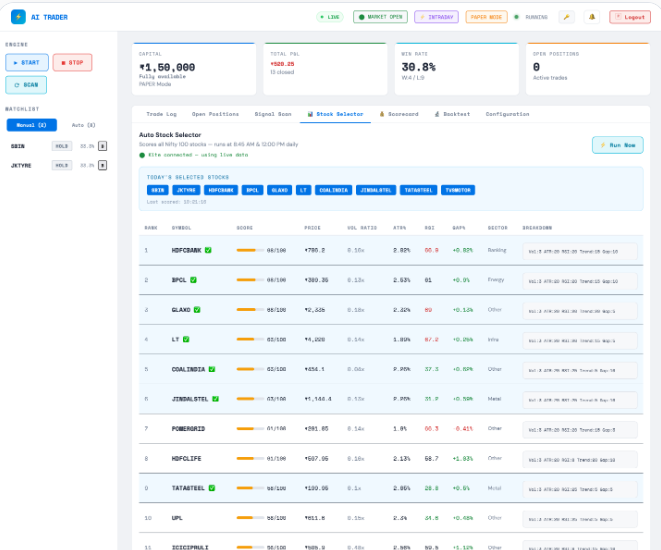The image size is (661, 550).
Task: Sort by the Price column header
Action: (x=312, y=228)
